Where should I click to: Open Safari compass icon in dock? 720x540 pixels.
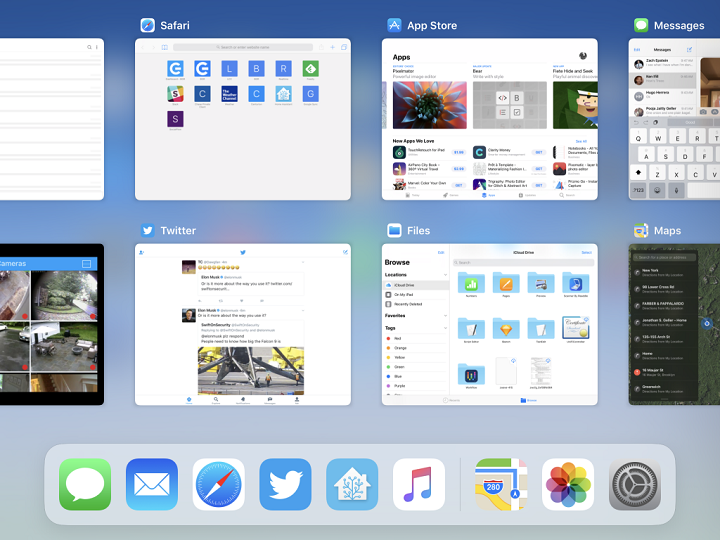point(219,484)
